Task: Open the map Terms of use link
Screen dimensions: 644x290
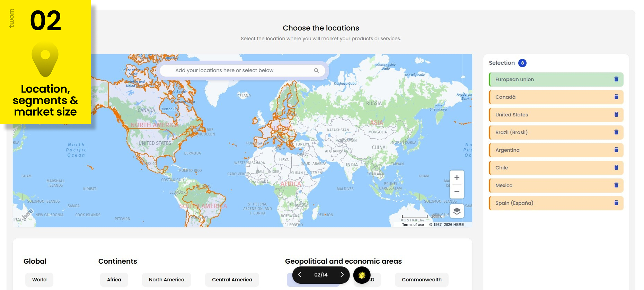Action: click(413, 225)
